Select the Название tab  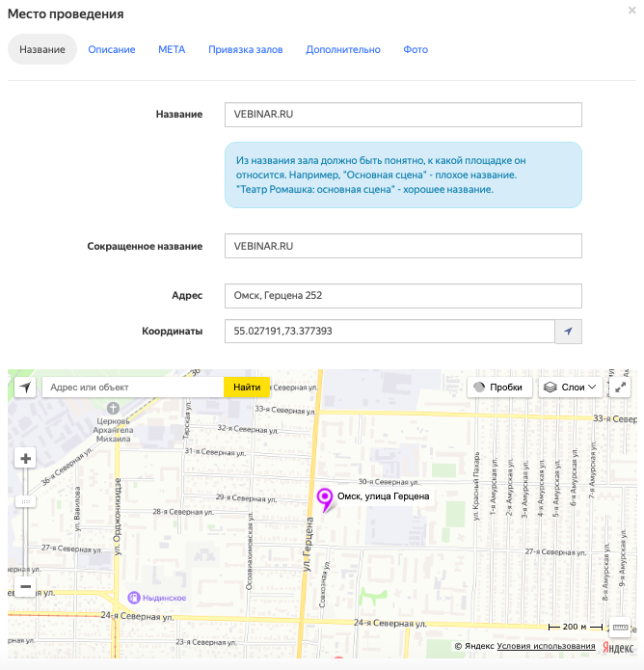[x=42, y=49]
